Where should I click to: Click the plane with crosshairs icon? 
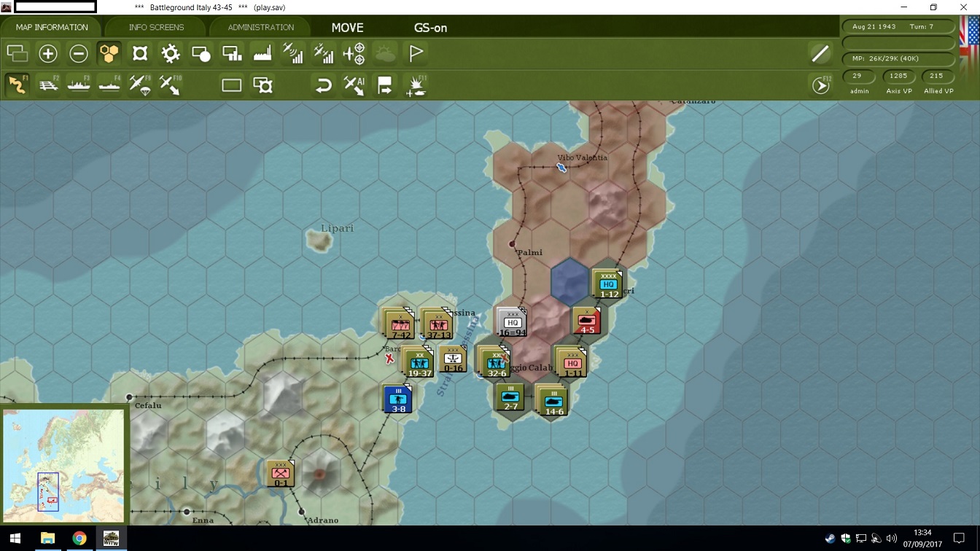(354, 53)
